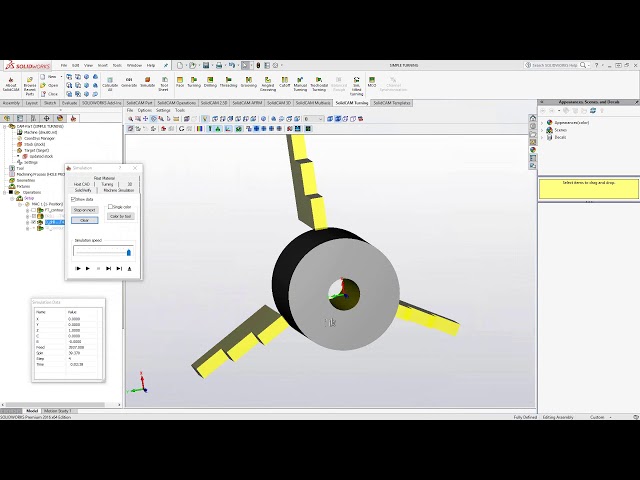
Task: Add a Trochoidal Turning operation
Action: coord(319,84)
